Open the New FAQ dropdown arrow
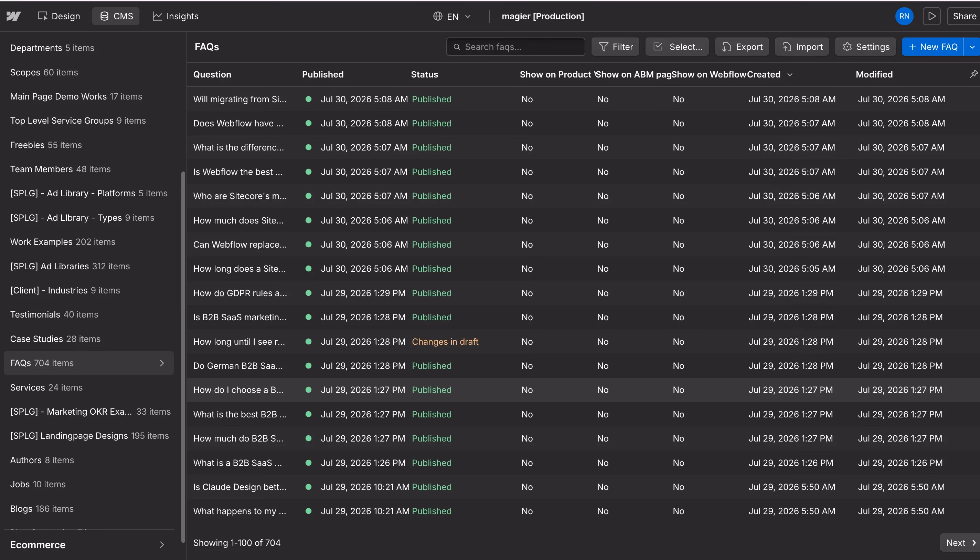Screen dimensions: 980x560 pos(972,47)
